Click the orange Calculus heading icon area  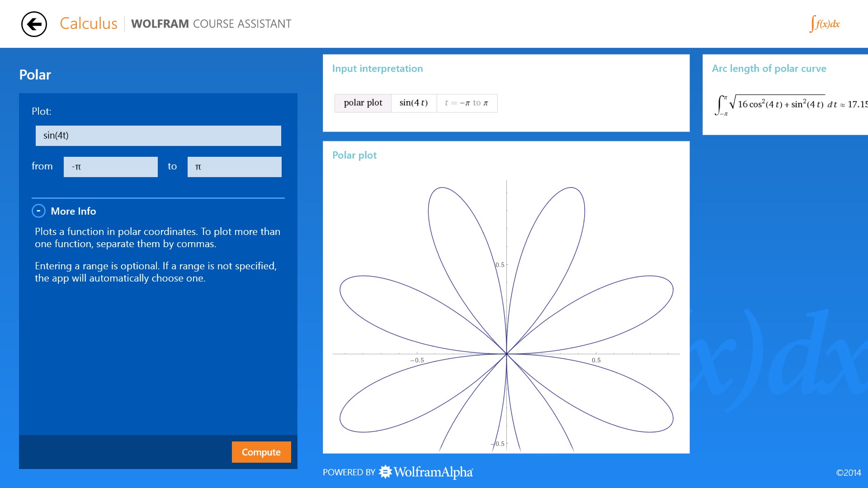[x=89, y=23]
